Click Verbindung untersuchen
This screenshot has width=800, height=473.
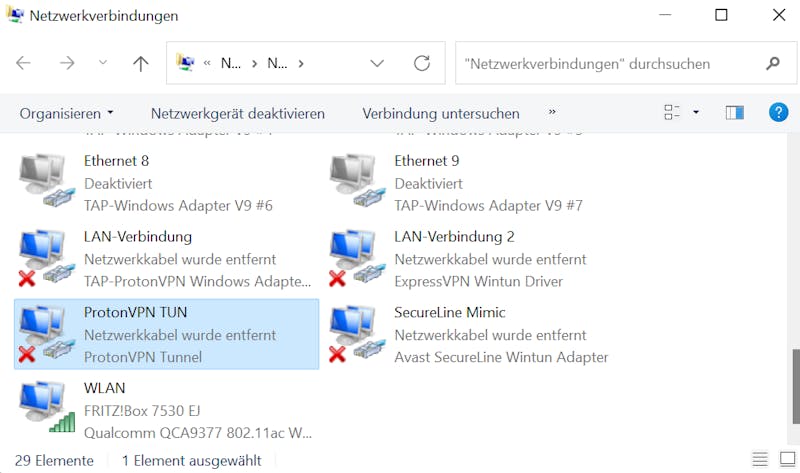tap(441, 113)
